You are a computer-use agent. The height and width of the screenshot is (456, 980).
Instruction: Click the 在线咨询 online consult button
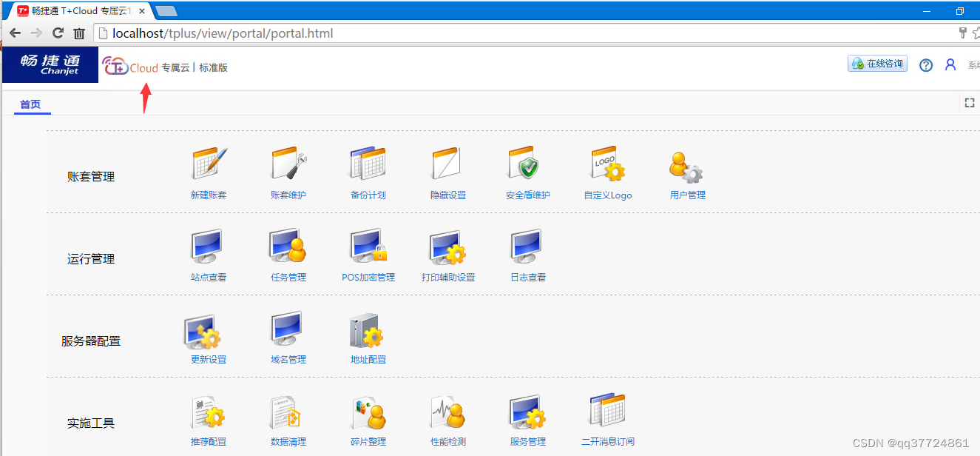coord(877,63)
